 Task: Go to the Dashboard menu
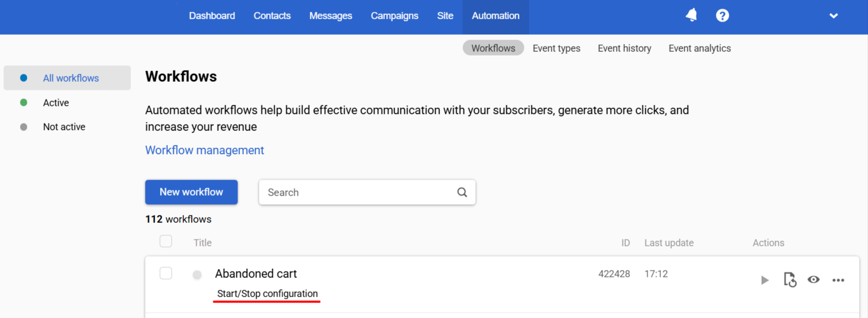[212, 16]
